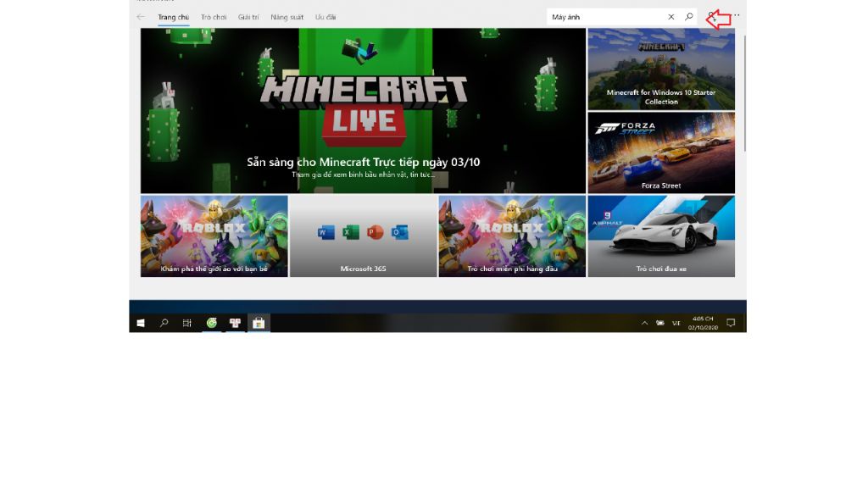Show hidden tray icons chevron
The image size is (868, 488).
pos(644,323)
